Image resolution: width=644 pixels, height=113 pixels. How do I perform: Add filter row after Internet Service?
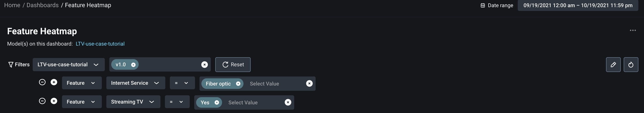pos(54,82)
